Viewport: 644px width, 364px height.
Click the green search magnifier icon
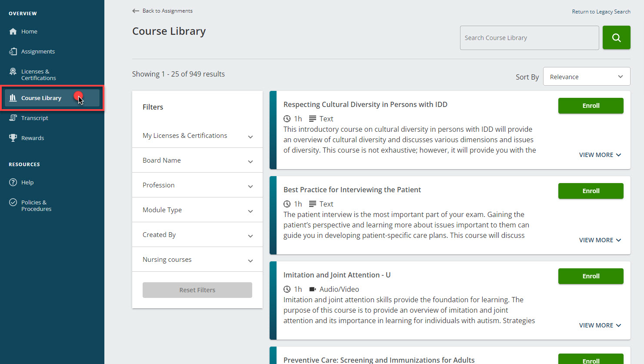point(616,37)
